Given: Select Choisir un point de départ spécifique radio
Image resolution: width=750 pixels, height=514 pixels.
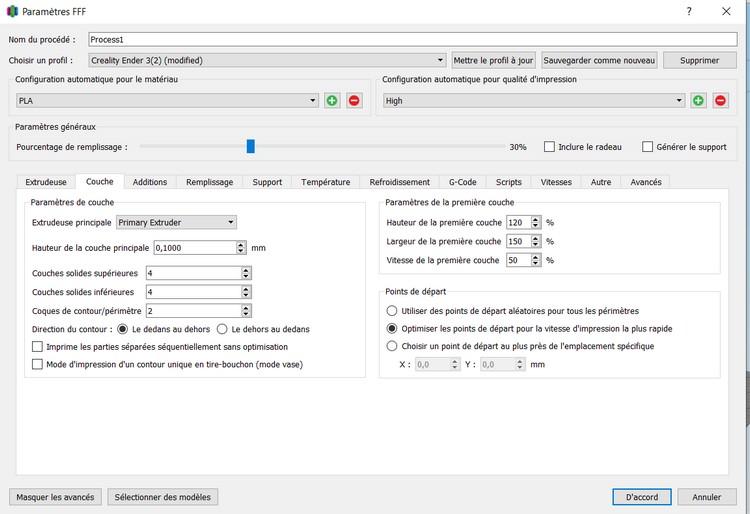Looking at the screenshot, I should [x=392, y=346].
